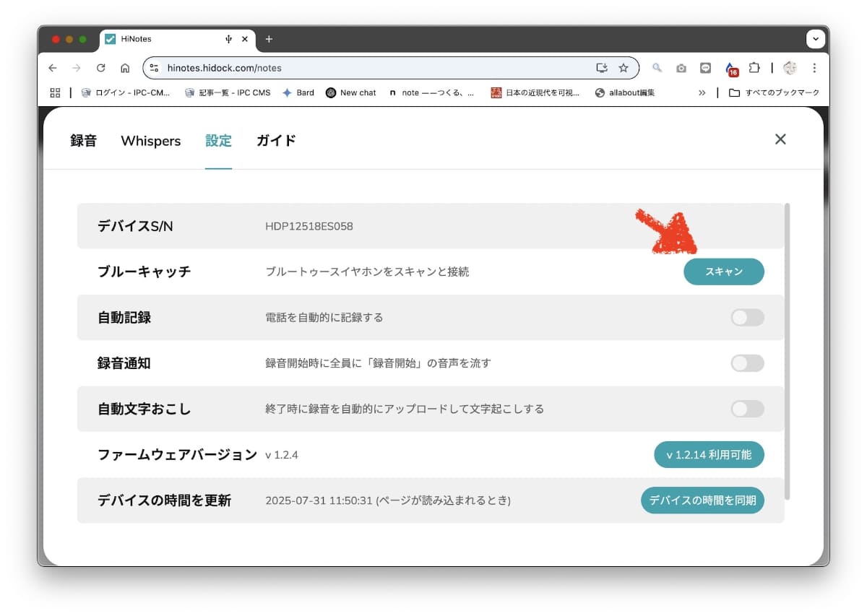Expand hidden bookmarks with the chevron arrow
867x616 pixels.
(702, 92)
